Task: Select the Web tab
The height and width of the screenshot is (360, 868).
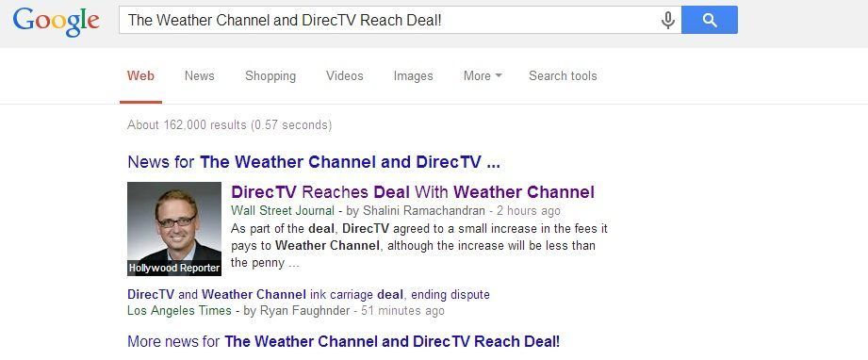Action: click(x=140, y=76)
